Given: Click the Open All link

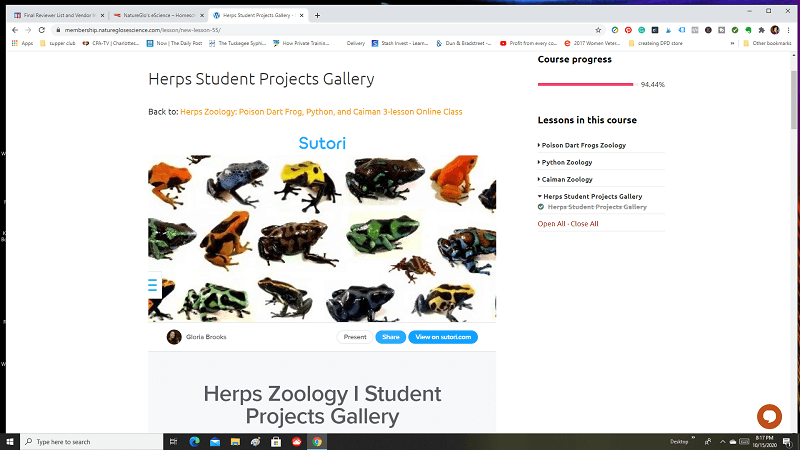Looking at the screenshot, I should (x=551, y=224).
